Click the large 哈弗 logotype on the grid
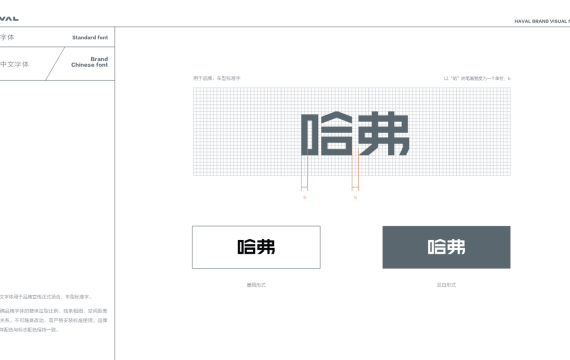The height and width of the screenshot is (360, 570). click(355, 133)
